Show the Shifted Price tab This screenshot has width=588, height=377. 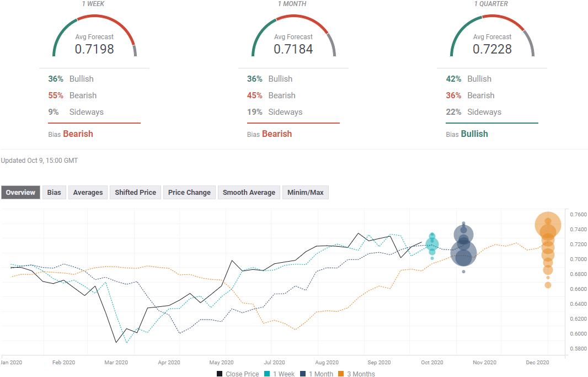tap(135, 193)
